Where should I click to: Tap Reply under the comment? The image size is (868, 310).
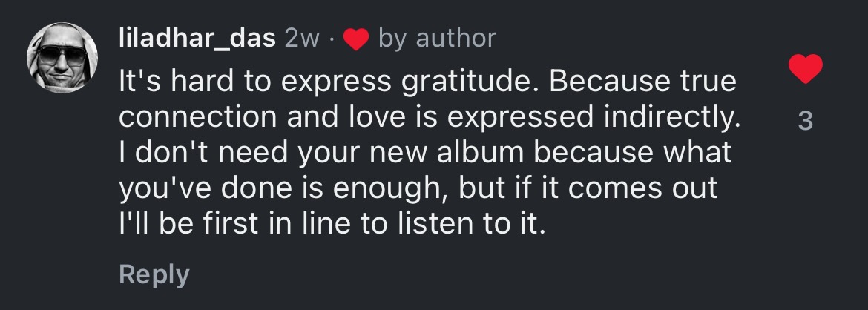154,274
